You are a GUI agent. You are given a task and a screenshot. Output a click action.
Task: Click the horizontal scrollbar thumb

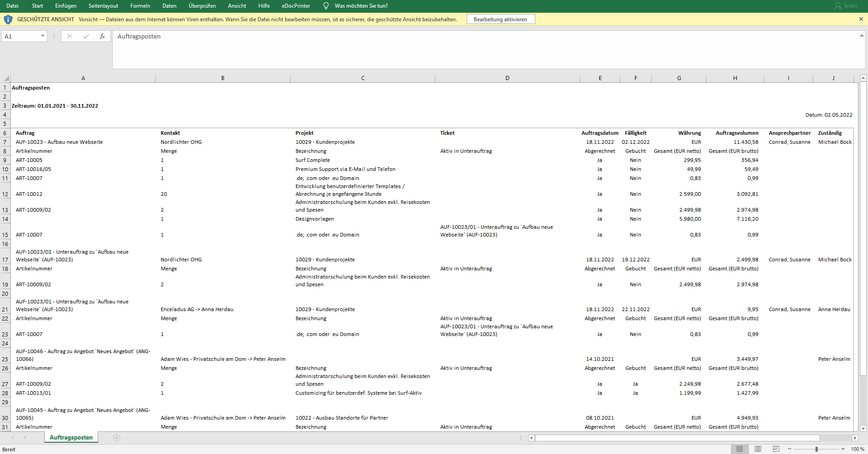coord(677,438)
